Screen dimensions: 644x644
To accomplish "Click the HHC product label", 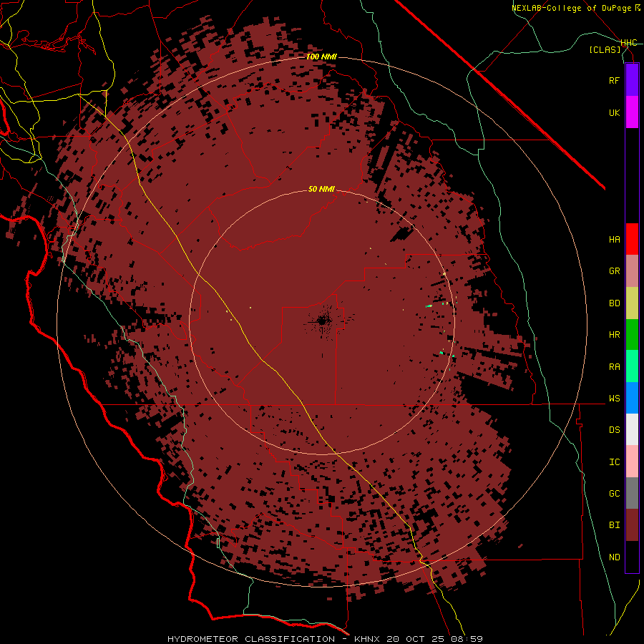I will 629,43.
